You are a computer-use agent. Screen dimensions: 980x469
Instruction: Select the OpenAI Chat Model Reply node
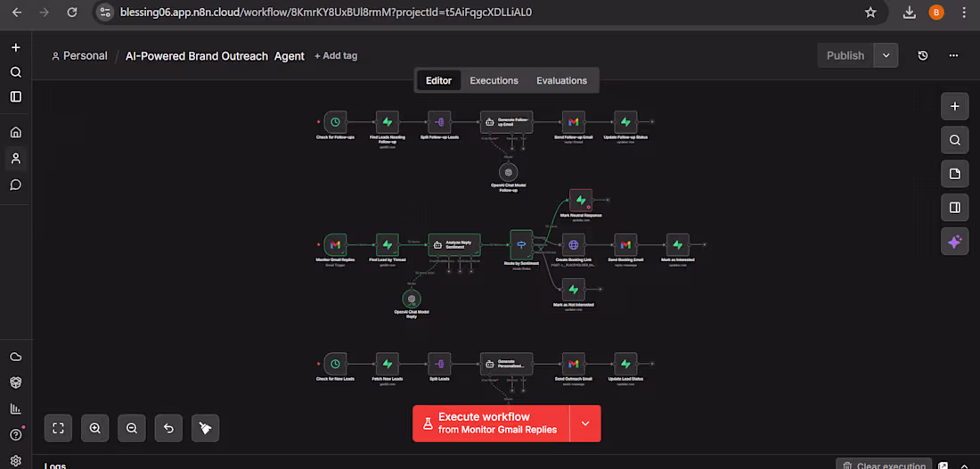point(412,299)
